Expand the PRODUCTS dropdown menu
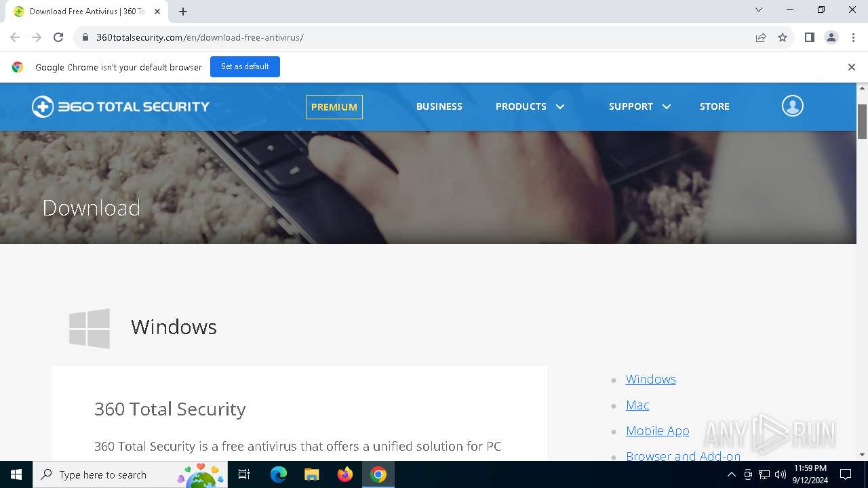 coord(530,106)
